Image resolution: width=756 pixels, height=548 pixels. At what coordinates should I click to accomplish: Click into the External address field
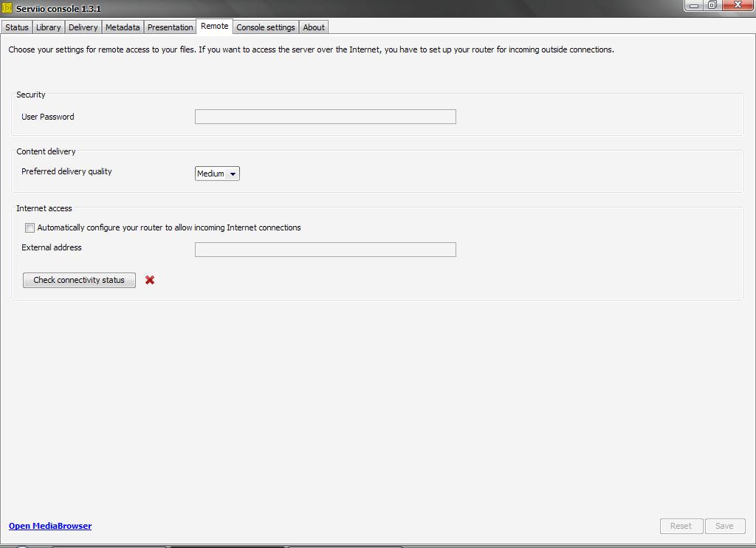(325, 250)
